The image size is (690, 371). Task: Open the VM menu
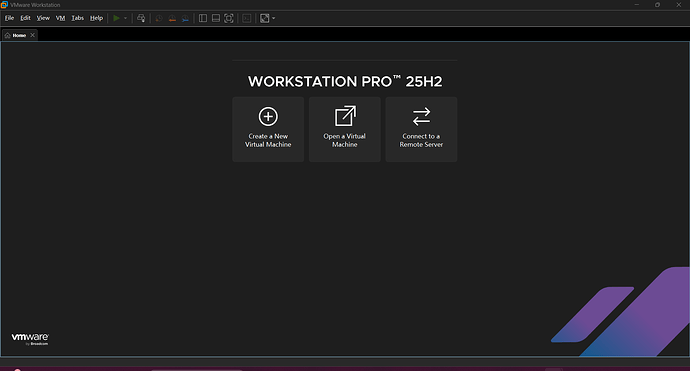pos(60,18)
